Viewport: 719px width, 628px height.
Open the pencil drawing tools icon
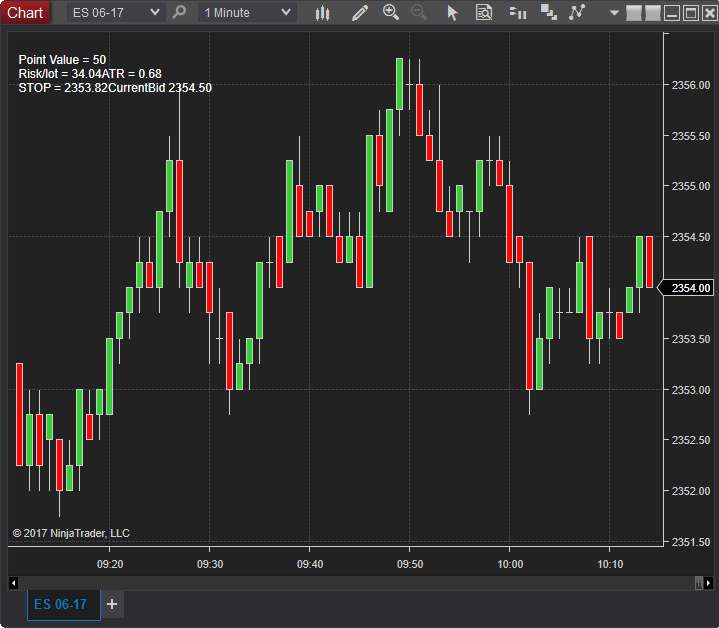tap(360, 13)
